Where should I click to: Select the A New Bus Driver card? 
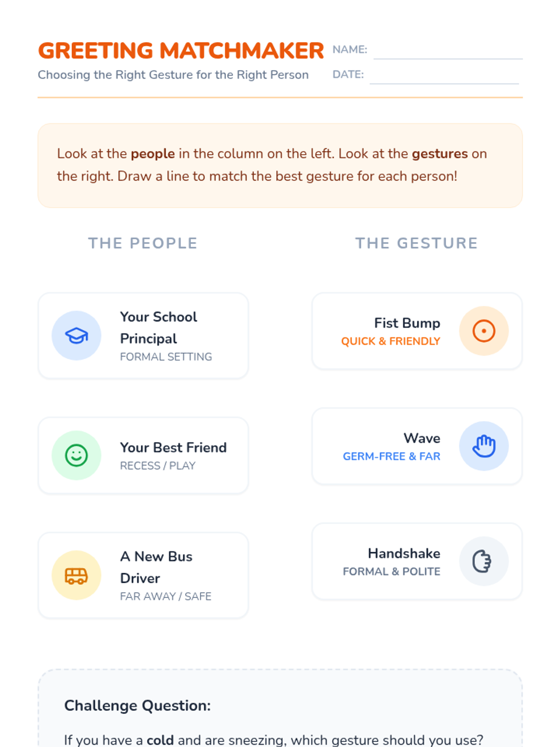tap(143, 575)
